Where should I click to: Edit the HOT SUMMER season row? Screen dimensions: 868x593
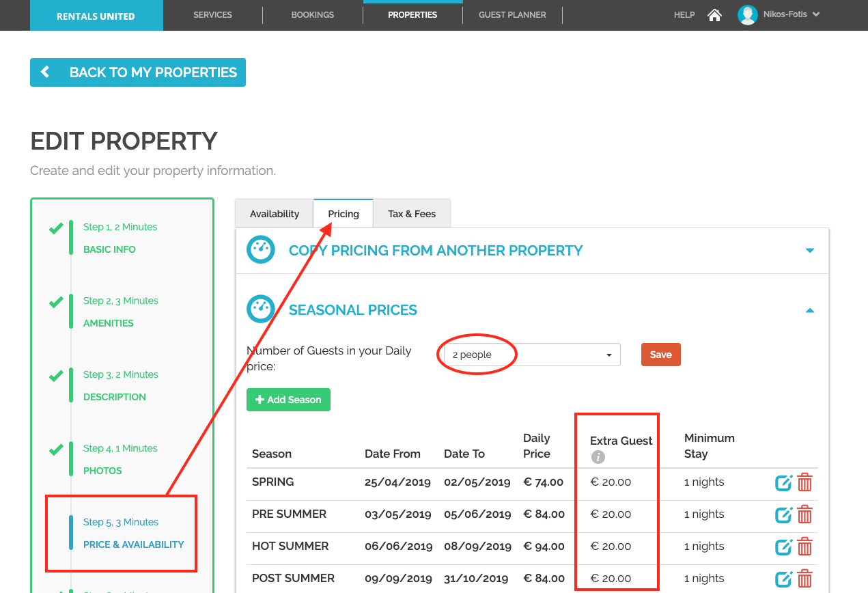pyautogui.click(x=783, y=547)
